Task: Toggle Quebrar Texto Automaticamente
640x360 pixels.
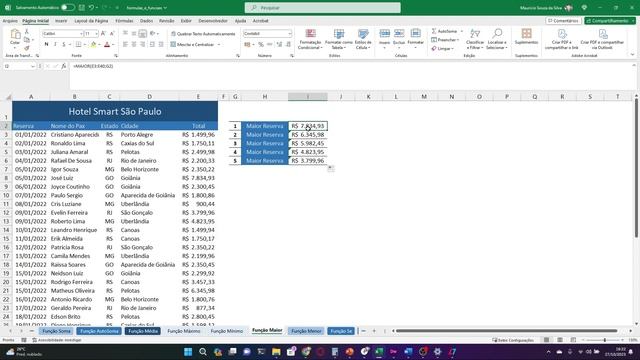Action: (x=203, y=34)
